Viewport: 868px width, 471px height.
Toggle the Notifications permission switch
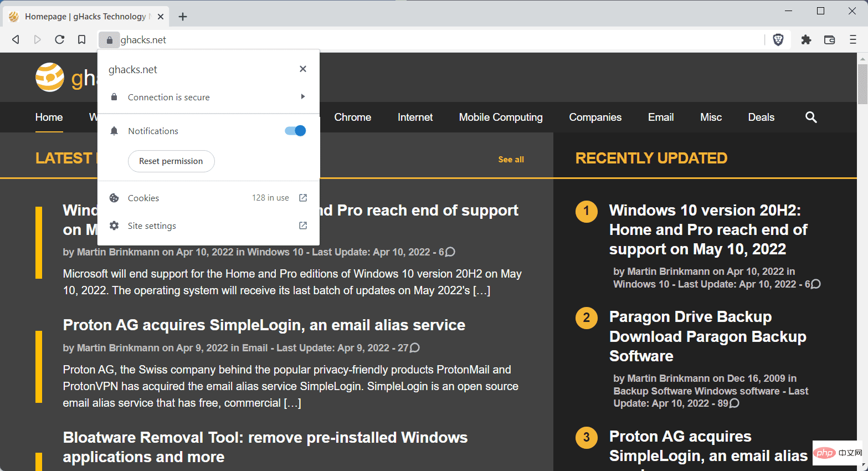click(295, 131)
